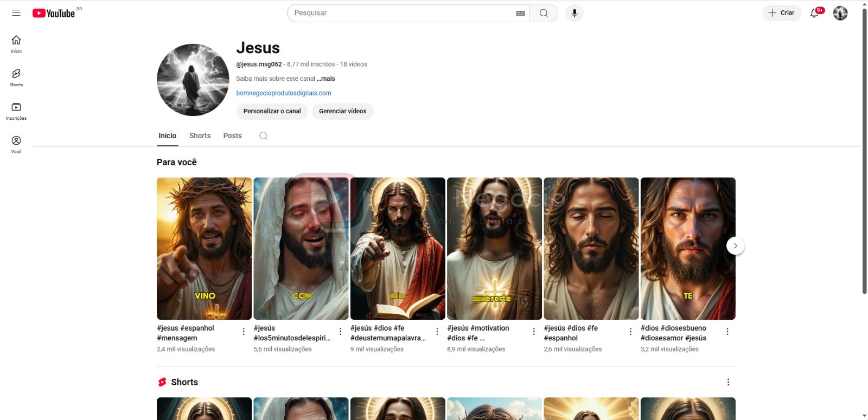
Task: Play the video thumbnail captioned TE
Action: (x=688, y=249)
